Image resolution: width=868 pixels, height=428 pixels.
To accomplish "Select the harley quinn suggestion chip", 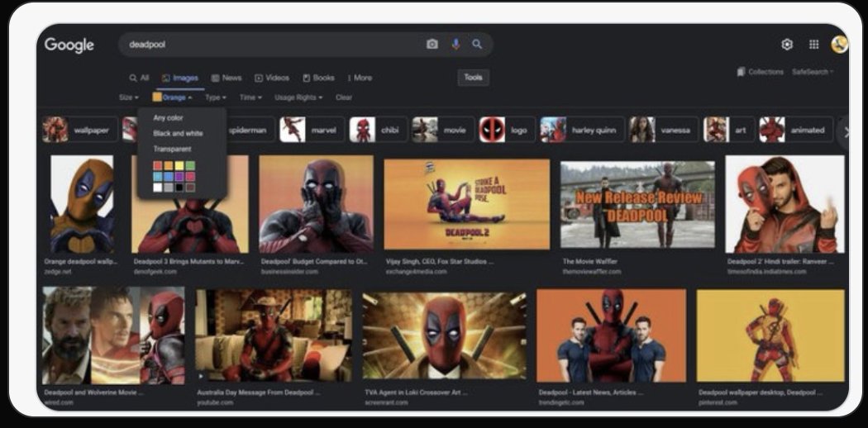I will click(x=582, y=130).
